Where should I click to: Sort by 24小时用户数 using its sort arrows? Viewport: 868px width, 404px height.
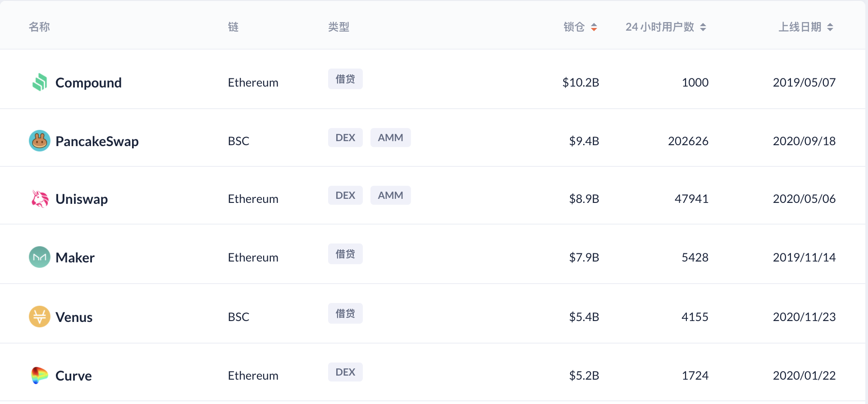point(703,27)
